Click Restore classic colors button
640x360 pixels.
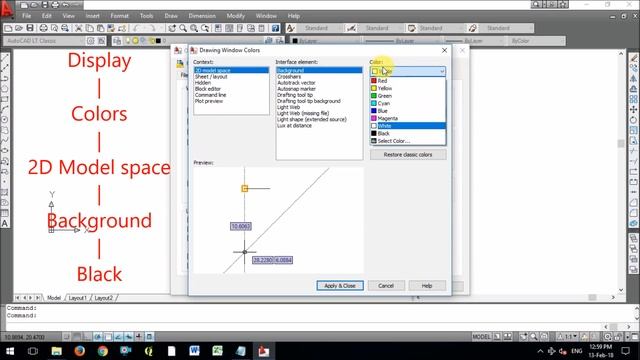pos(408,155)
